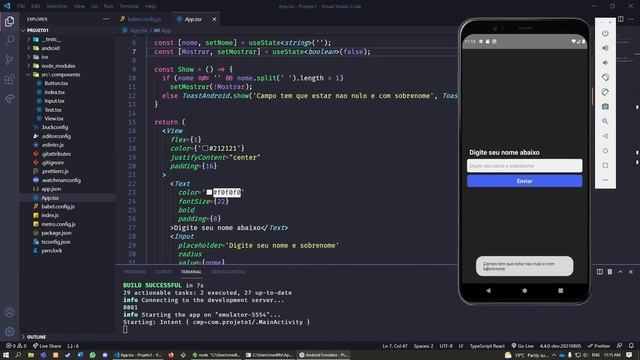The width and height of the screenshot is (640, 360).
Task: Open the emulator extended controls ellipsis
Action: click(x=605, y=180)
